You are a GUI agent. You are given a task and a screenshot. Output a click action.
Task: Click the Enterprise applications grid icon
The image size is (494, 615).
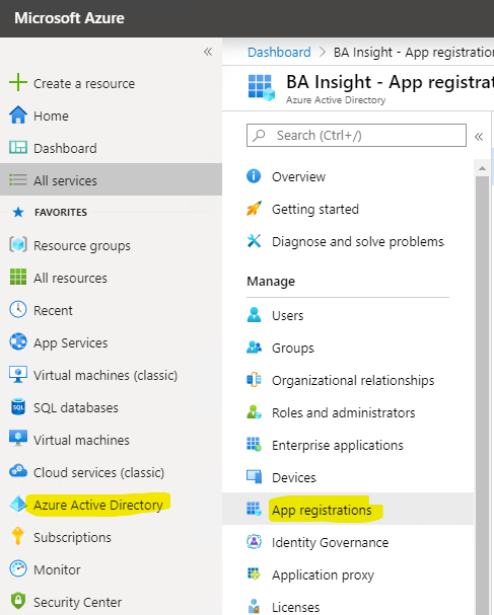pos(254,444)
